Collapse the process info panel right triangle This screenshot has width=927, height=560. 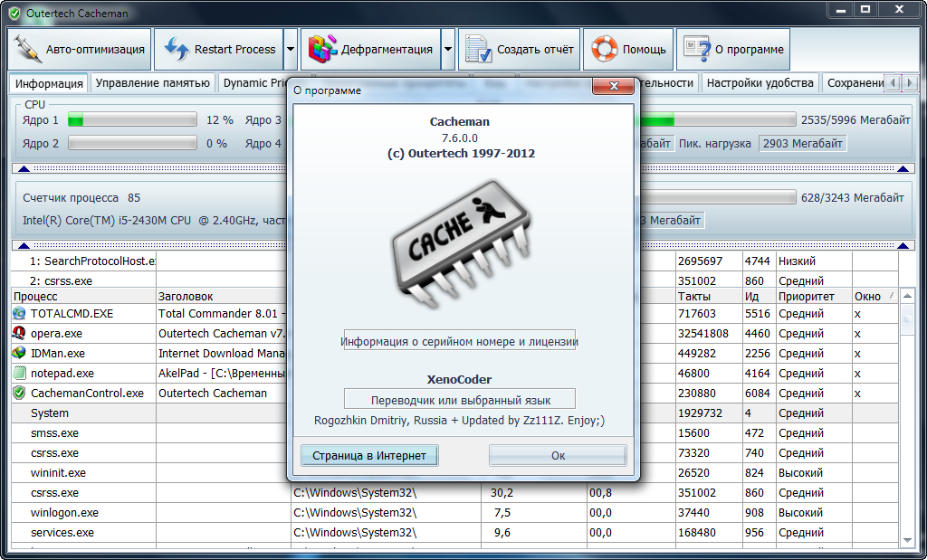(x=903, y=245)
